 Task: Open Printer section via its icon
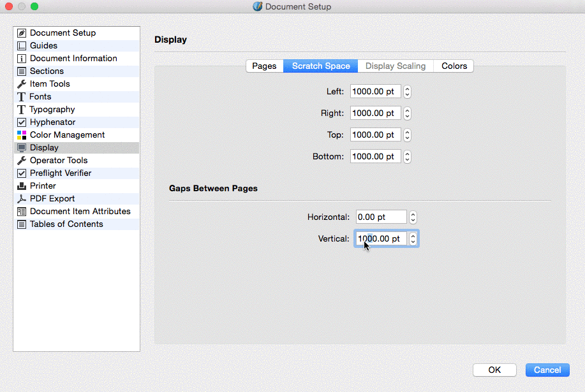coord(22,186)
